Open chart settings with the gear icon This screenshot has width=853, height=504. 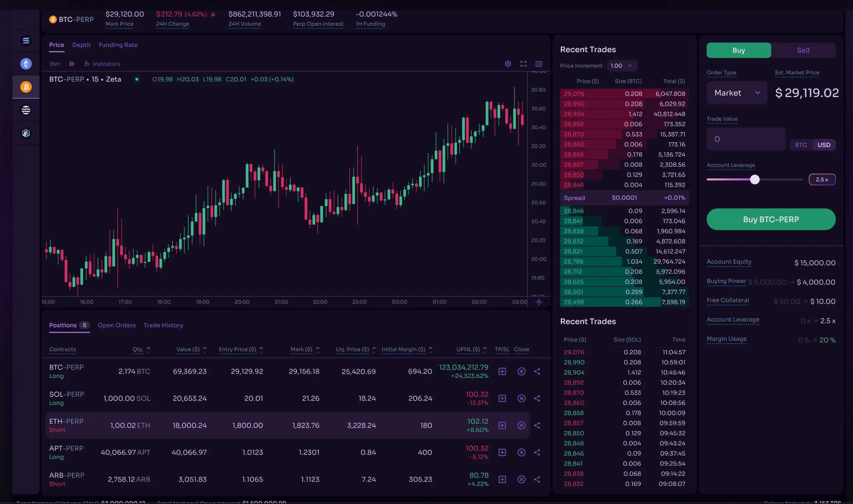[x=508, y=64]
